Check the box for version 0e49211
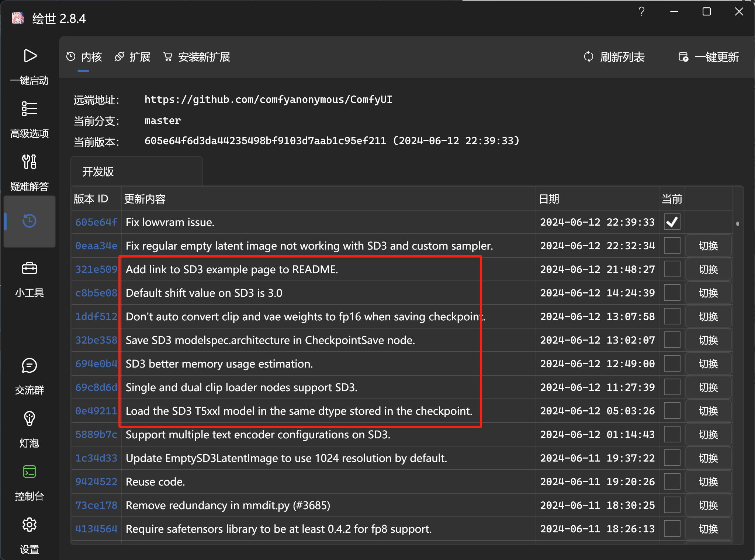The image size is (755, 560). tap(672, 411)
